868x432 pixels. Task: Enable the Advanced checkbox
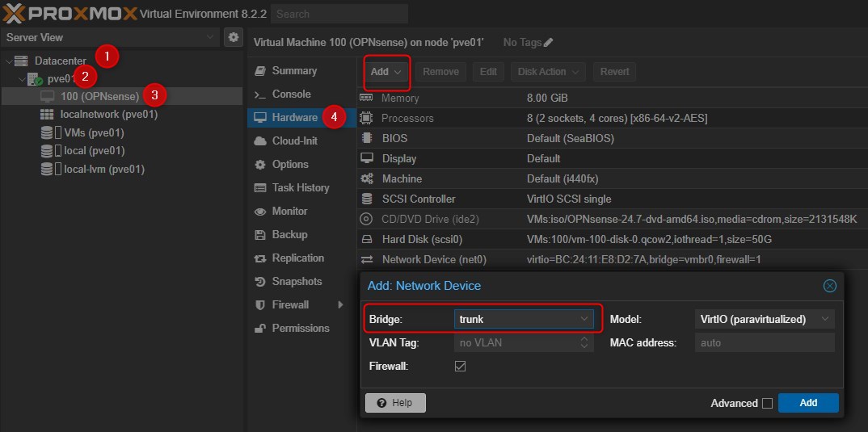point(767,404)
